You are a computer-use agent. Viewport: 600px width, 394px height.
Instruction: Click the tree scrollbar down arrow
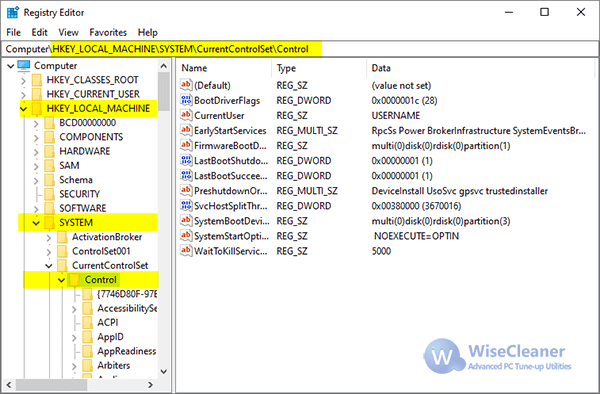pos(164,371)
